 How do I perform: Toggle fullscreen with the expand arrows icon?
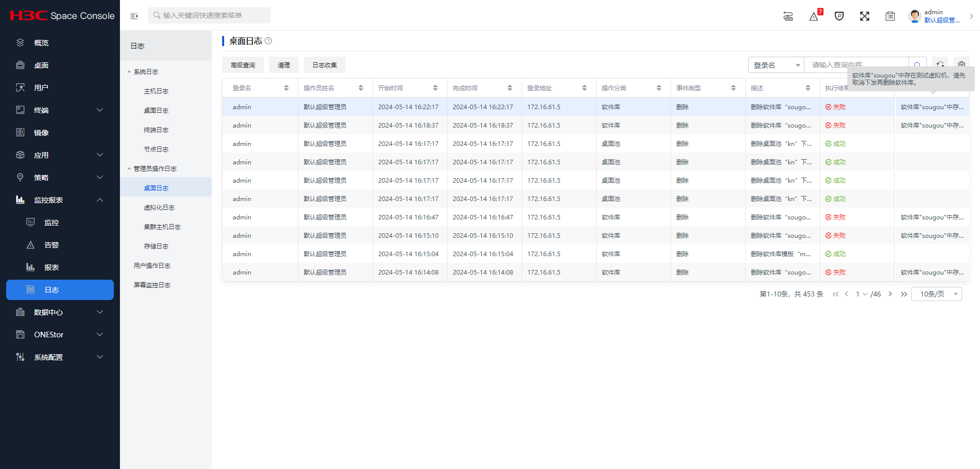(865, 16)
